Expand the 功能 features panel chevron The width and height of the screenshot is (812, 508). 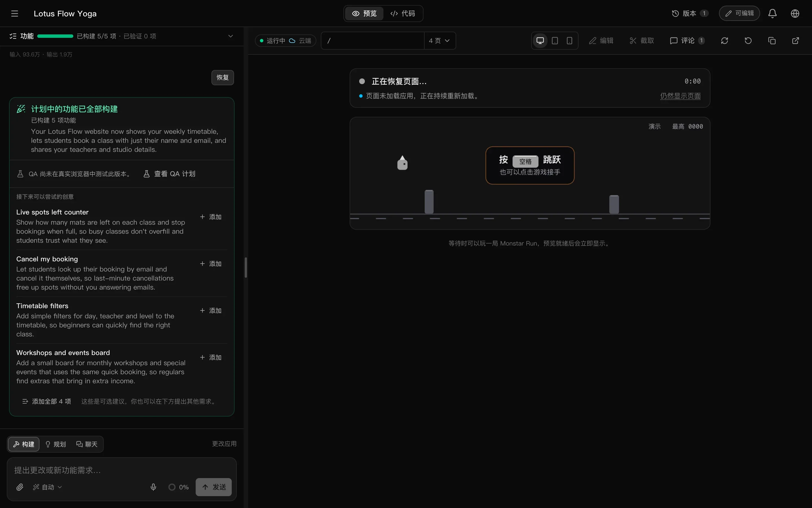[231, 36]
